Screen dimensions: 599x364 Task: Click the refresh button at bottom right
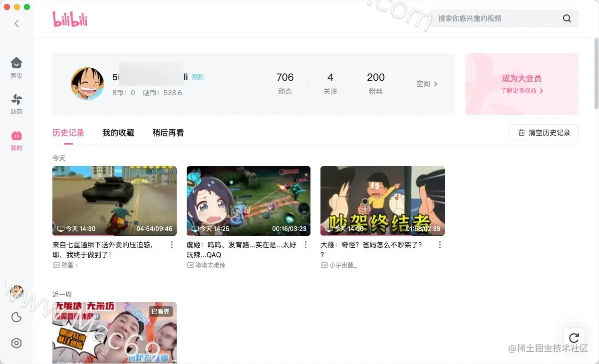tap(574, 338)
